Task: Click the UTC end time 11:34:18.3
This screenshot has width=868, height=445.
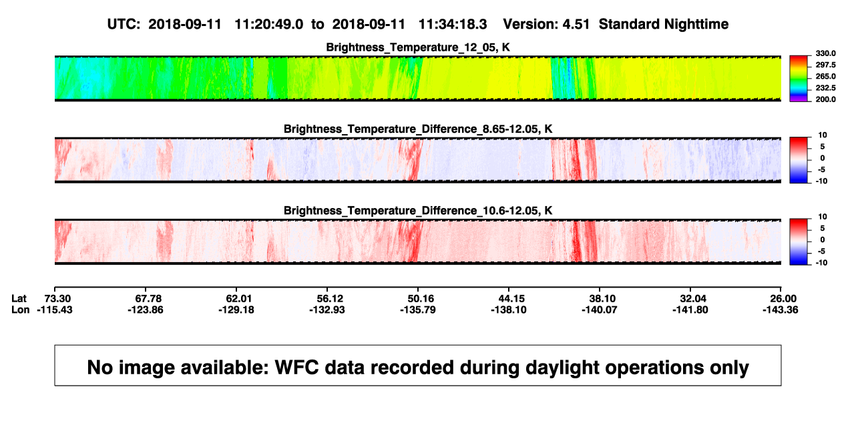Action: (x=453, y=24)
